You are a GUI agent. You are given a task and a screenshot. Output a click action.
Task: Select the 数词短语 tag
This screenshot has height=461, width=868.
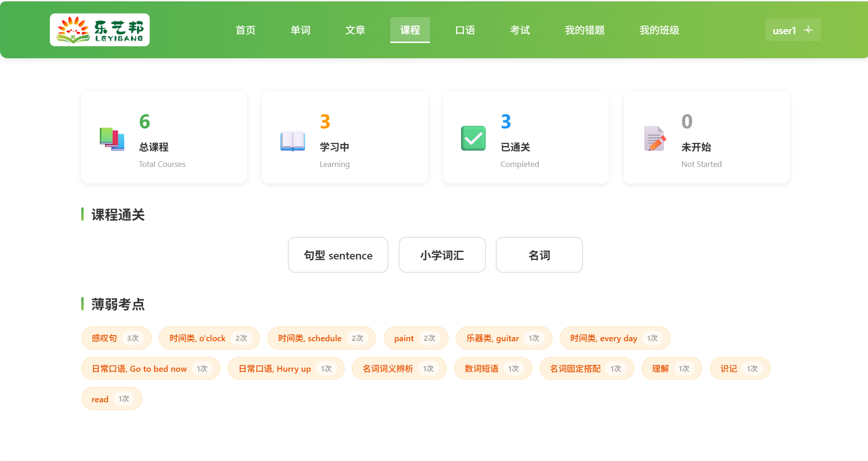(493, 369)
